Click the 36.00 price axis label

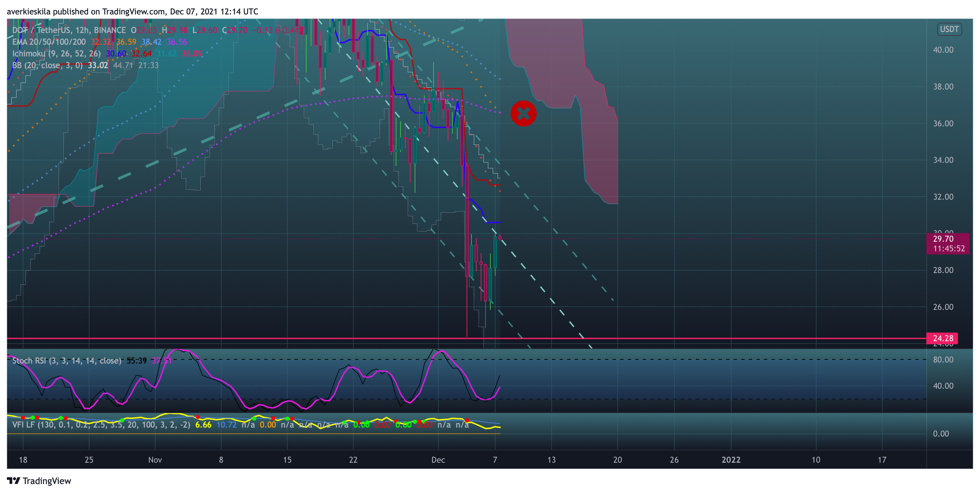[943, 123]
